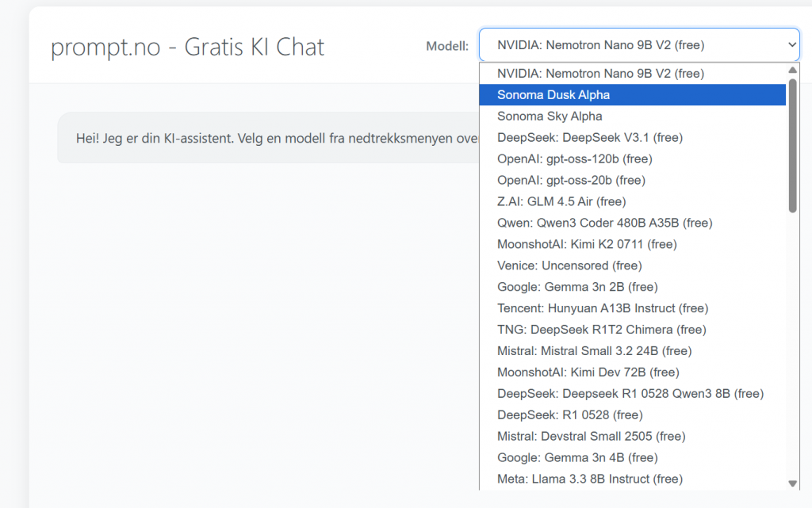Click the prompt.no - Gratis KI Chat title
The image size is (812, 508).
click(x=187, y=47)
